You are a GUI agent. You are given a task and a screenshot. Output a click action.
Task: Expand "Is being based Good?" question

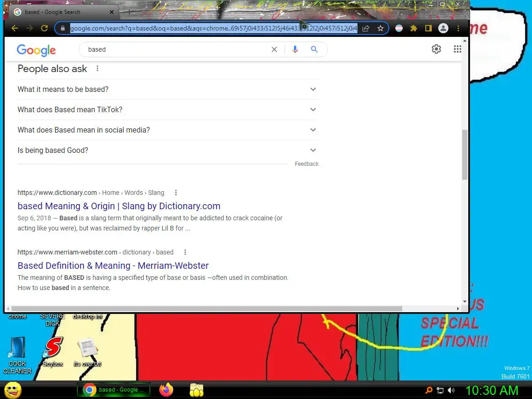pos(168,150)
